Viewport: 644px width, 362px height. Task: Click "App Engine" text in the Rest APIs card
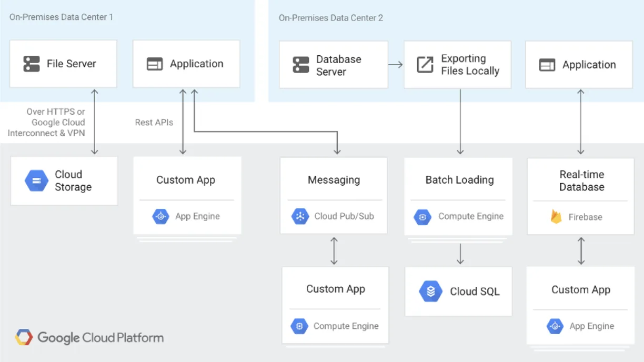pos(198,216)
